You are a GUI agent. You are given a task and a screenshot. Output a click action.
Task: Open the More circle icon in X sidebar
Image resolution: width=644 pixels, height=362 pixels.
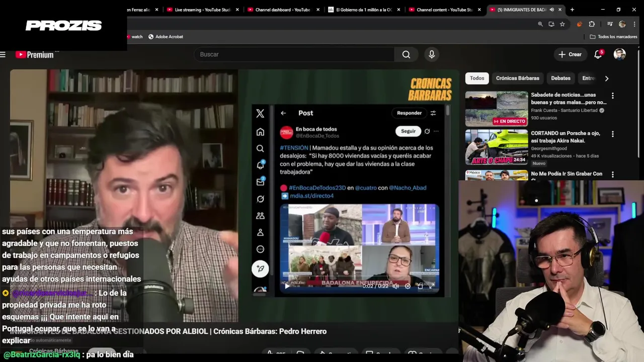pyautogui.click(x=260, y=249)
